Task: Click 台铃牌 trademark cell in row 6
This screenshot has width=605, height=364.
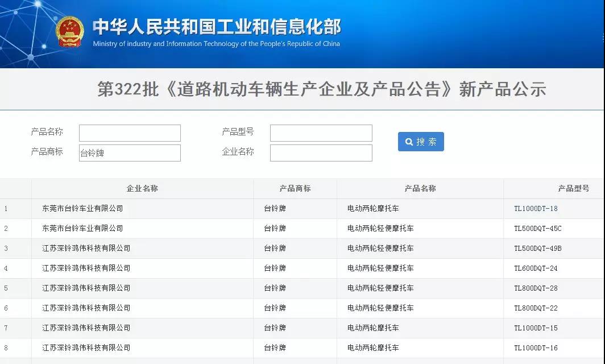Action: [x=275, y=308]
